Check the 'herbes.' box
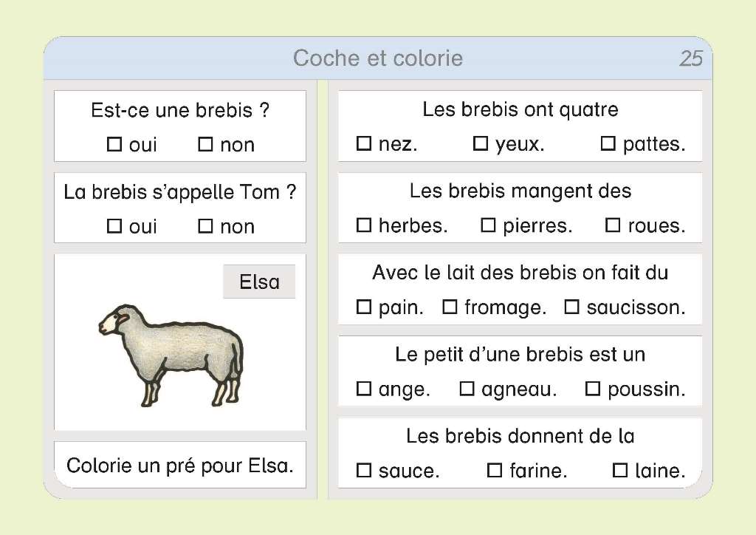 pyautogui.click(x=364, y=225)
